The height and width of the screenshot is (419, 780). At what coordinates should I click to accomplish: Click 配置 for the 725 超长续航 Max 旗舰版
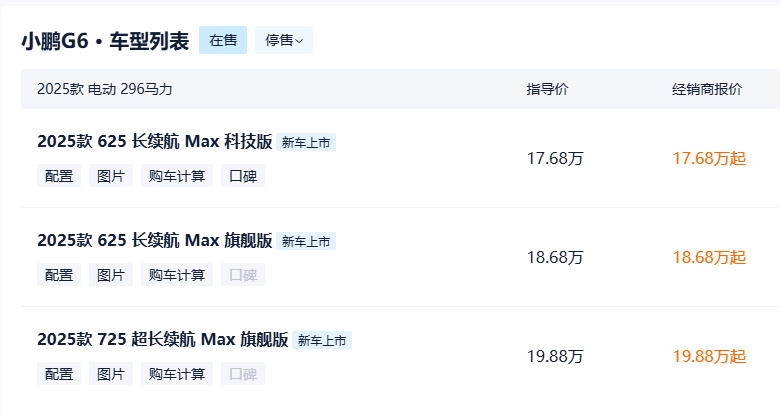59,374
